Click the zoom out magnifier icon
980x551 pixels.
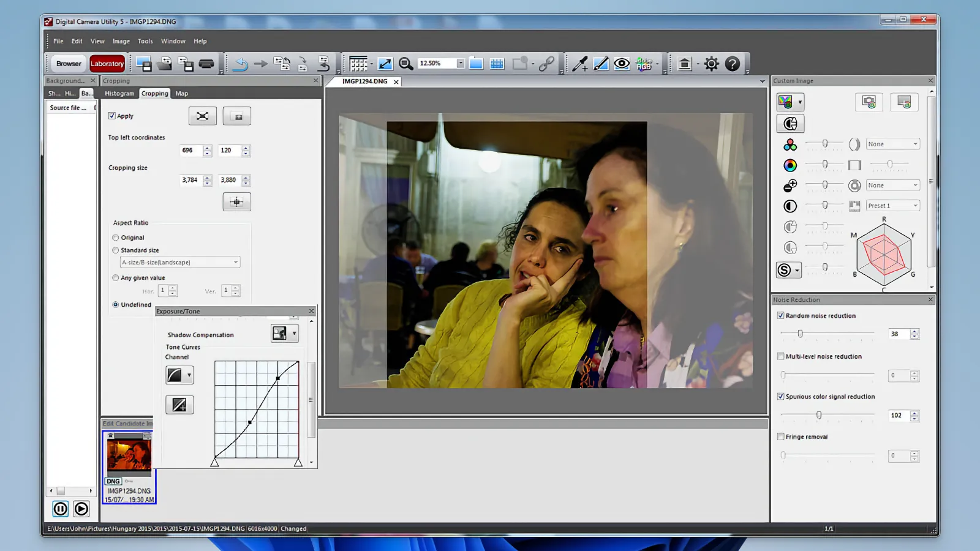(405, 63)
